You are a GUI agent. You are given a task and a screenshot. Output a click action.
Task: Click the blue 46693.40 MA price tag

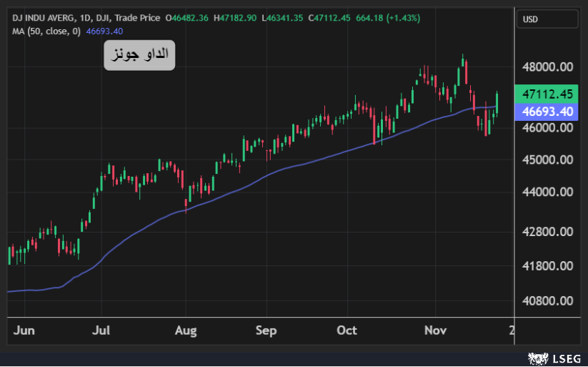pos(548,112)
